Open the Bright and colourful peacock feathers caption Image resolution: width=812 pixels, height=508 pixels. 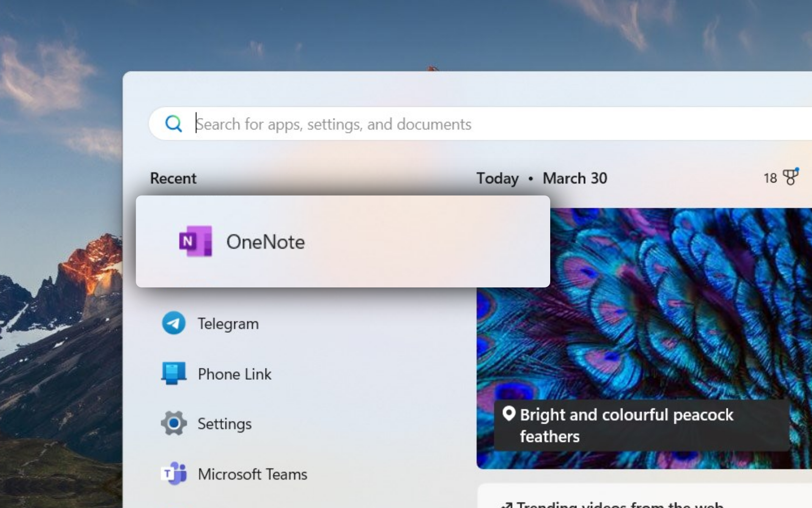click(642, 425)
